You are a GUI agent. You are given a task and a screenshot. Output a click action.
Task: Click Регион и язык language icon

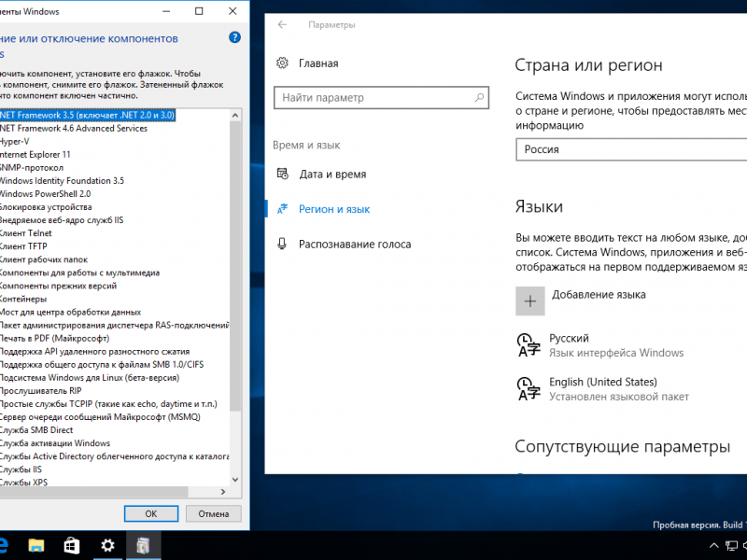[x=283, y=208]
